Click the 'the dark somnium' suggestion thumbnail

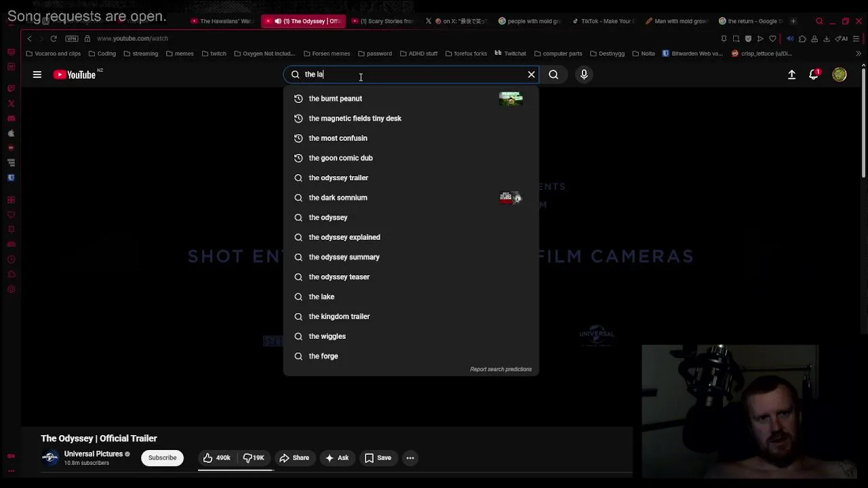511,198
